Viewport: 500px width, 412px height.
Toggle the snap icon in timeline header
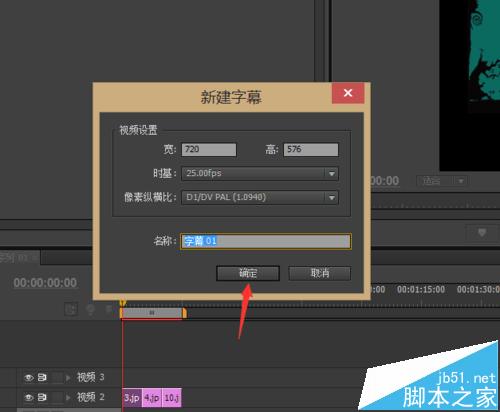[x=71, y=309]
